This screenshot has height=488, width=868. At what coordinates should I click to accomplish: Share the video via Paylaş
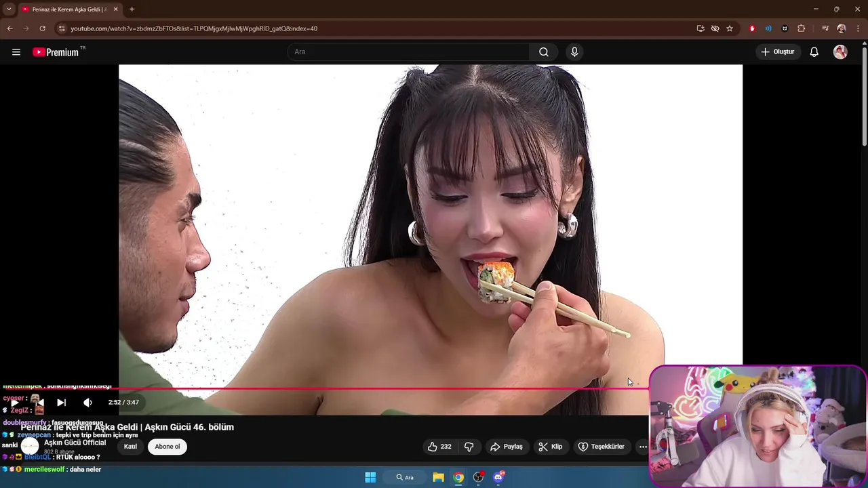[x=507, y=447]
